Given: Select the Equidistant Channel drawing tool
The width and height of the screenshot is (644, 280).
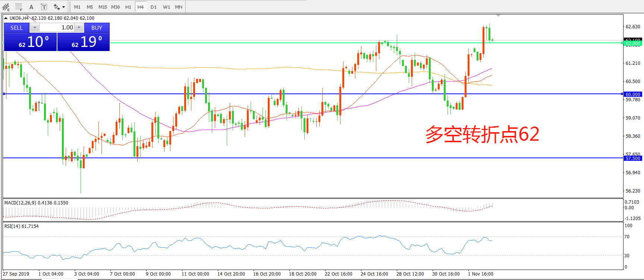Looking at the screenshot, I should coord(6,7).
